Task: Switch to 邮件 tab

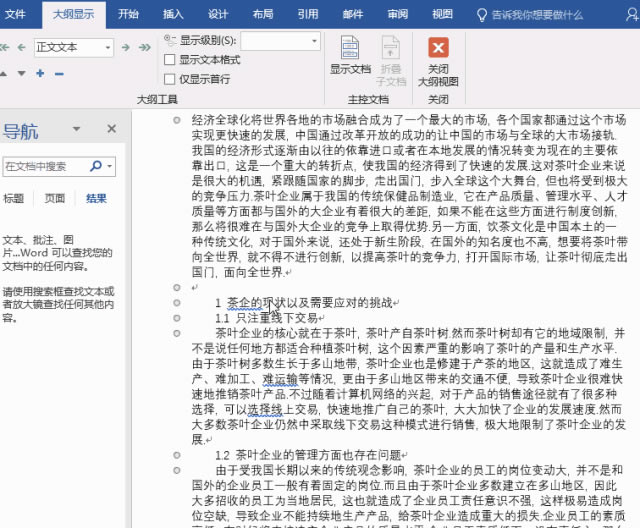Action: pyautogui.click(x=353, y=15)
